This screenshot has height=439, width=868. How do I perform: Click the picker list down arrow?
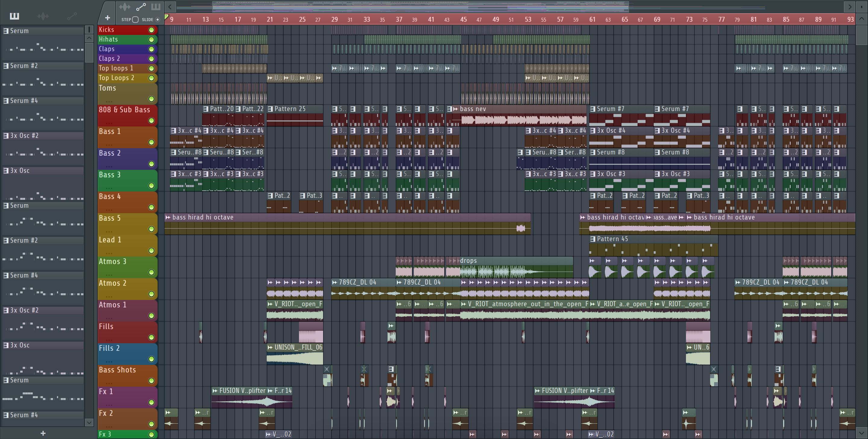tap(89, 422)
